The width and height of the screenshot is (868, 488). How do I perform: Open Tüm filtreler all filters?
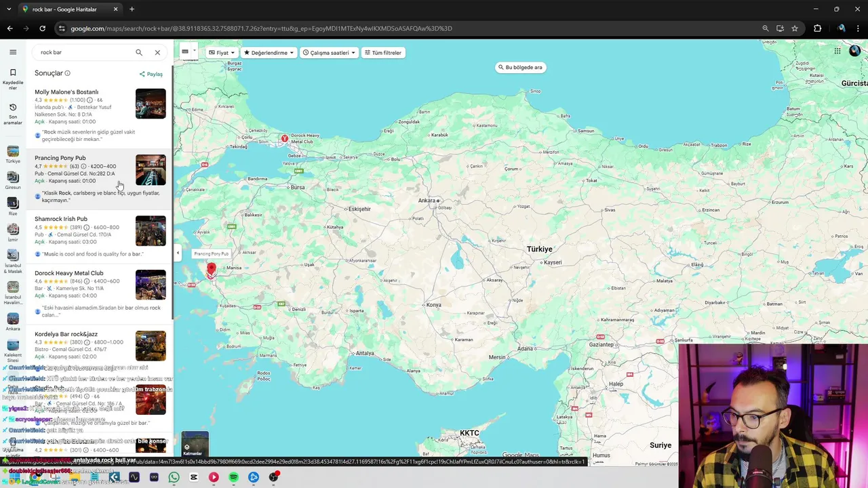pyautogui.click(x=383, y=53)
